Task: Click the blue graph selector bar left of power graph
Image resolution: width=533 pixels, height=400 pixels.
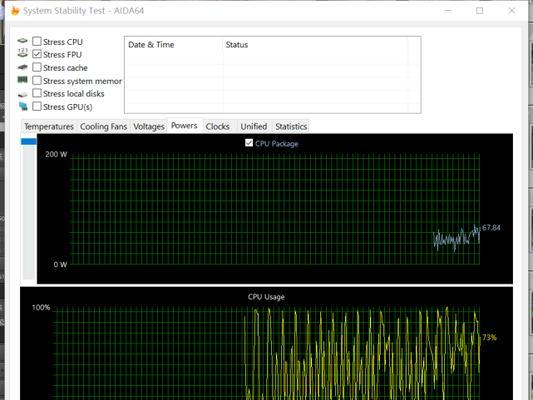Action: coord(29,141)
